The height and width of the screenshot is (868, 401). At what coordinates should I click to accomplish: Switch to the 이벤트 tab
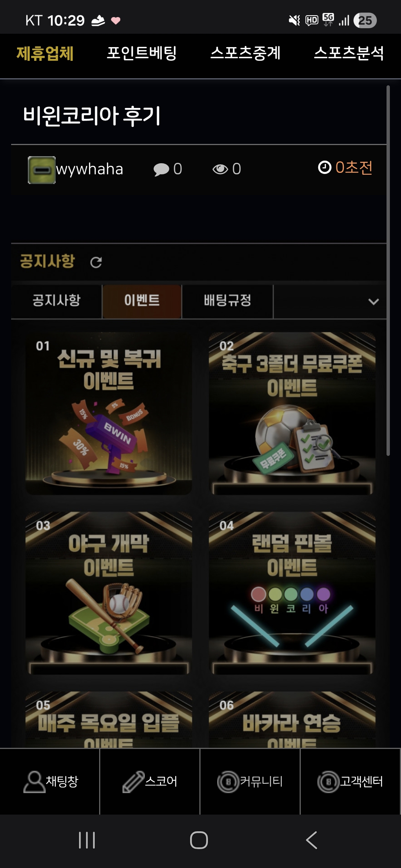click(142, 301)
